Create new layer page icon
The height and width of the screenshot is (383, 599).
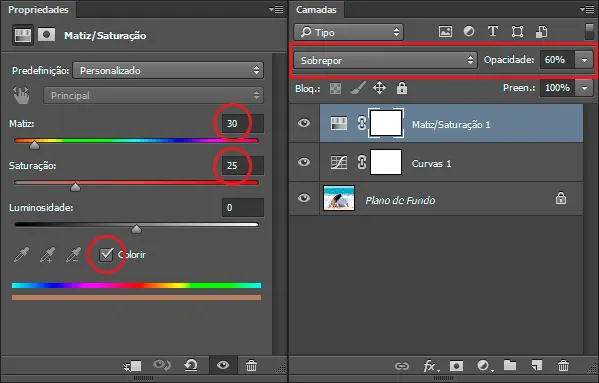[x=537, y=365]
